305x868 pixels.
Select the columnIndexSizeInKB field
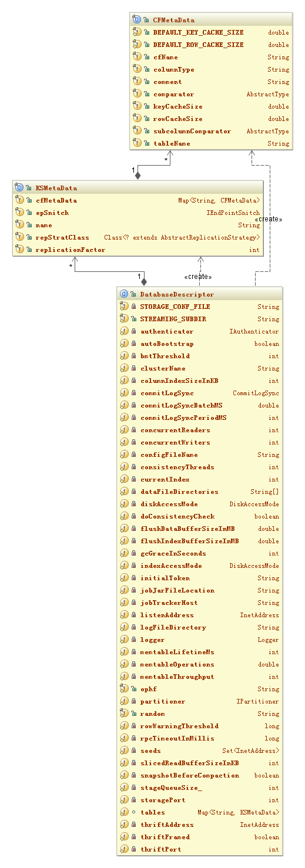click(200, 381)
